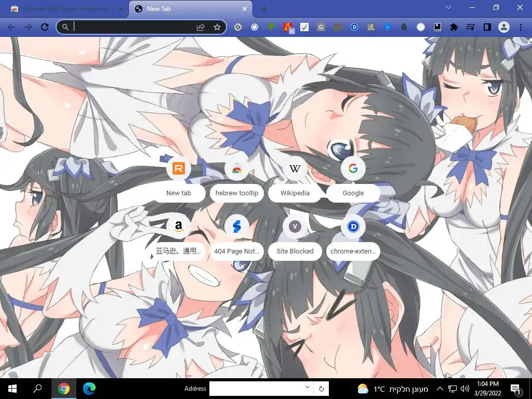Image resolution: width=532 pixels, height=399 pixels.
Task: Open the tab search chevron dropdown
Action: click(448, 7)
